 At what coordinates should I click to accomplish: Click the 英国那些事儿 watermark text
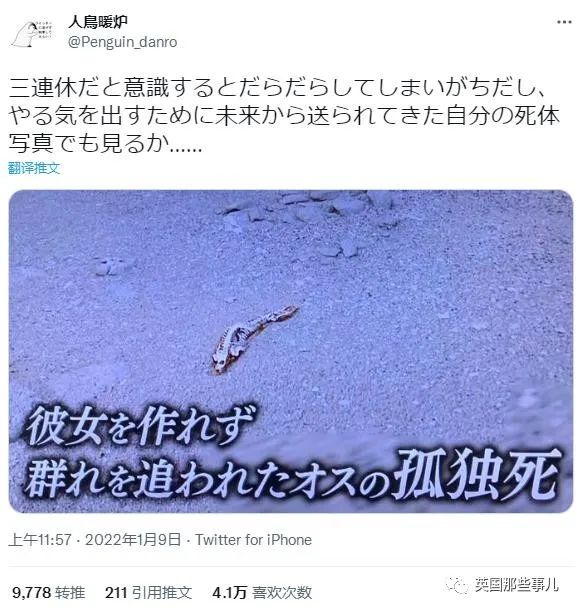(x=516, y=585)
